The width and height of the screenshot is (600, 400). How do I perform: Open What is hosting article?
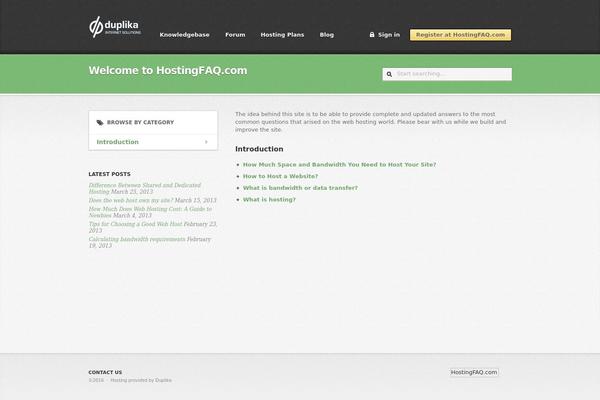pyautogui.click(x=269, y=200)
